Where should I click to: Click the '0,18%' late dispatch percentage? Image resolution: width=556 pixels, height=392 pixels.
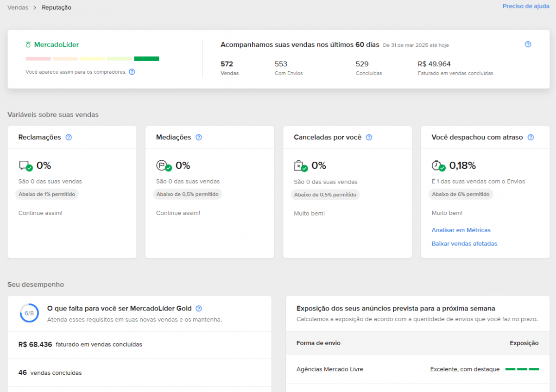(462, 165)
